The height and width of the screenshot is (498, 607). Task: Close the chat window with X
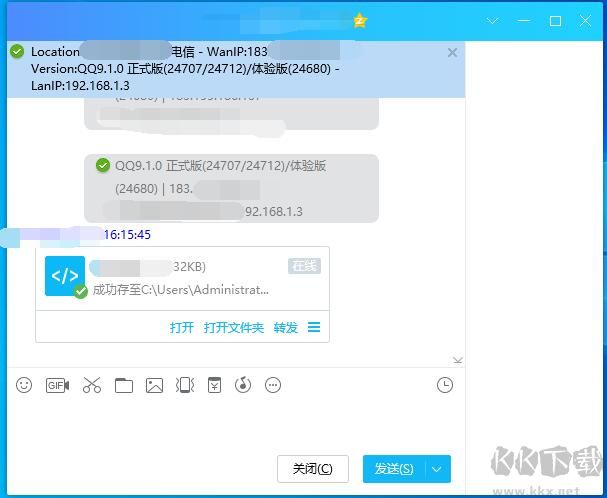(585, 21)
